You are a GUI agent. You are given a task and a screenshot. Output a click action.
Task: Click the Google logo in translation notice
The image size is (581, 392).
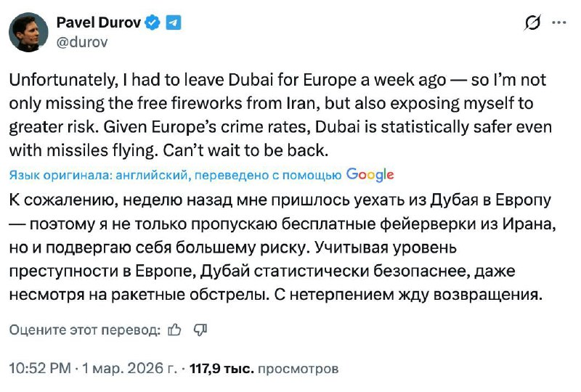[x=370, y=174]
